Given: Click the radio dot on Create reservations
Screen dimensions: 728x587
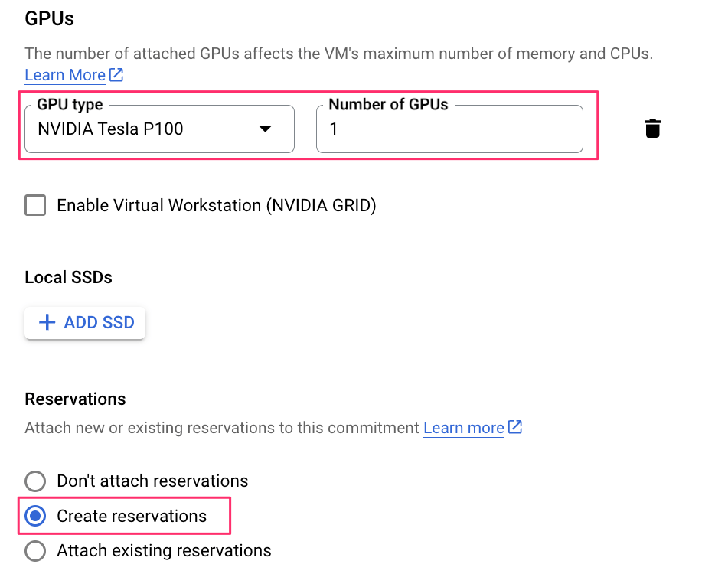Looking at the screenshot, I should (34, 516).
